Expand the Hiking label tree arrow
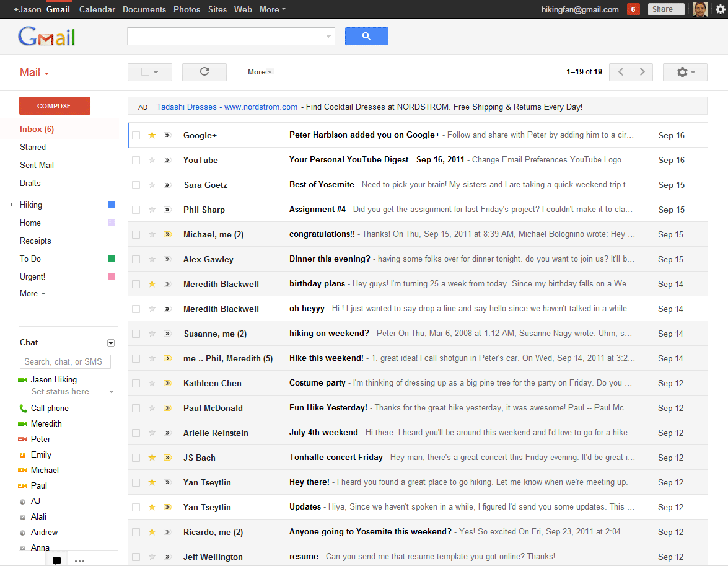 [12, 205]
